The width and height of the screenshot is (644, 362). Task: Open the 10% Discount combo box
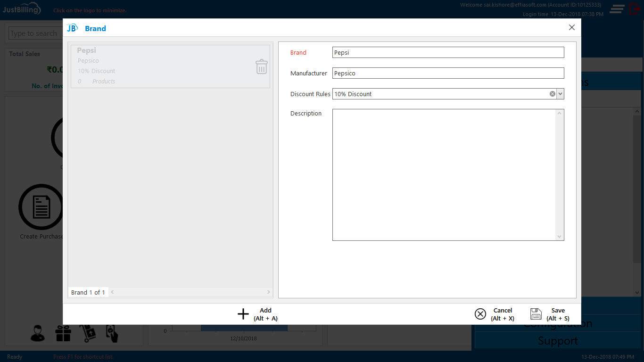[x=448, y=94]
